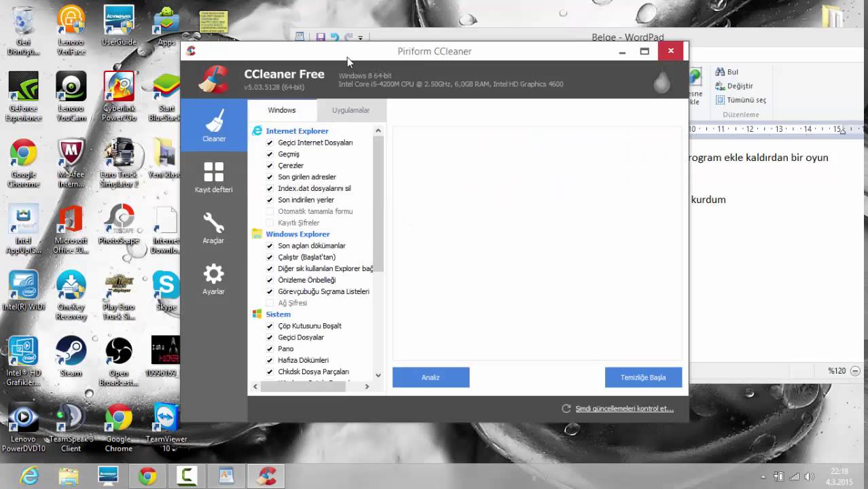The height and width of the screenshot is (489, 868).
Task: Collapse list with the top chevron arrow
Action: (x=378, y=131)
